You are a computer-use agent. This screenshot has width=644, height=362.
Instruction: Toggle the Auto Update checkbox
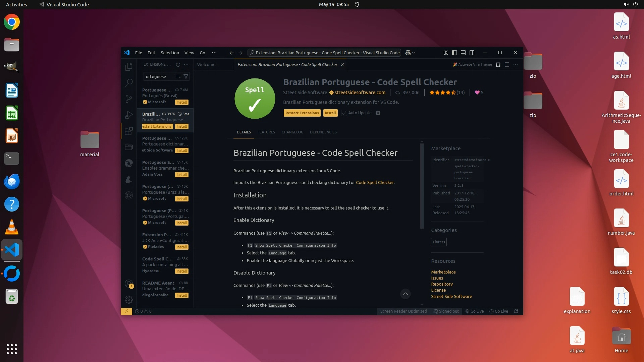[344, 113]
